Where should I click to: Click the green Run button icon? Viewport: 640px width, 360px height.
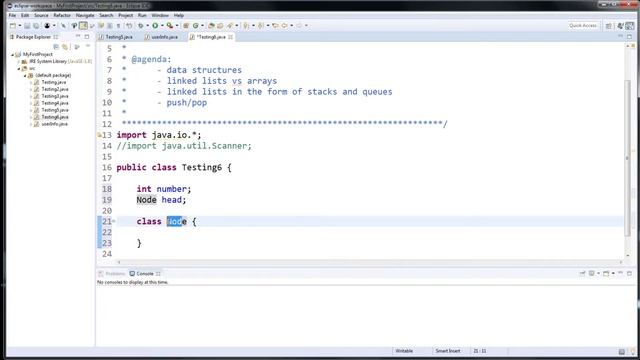155,25
